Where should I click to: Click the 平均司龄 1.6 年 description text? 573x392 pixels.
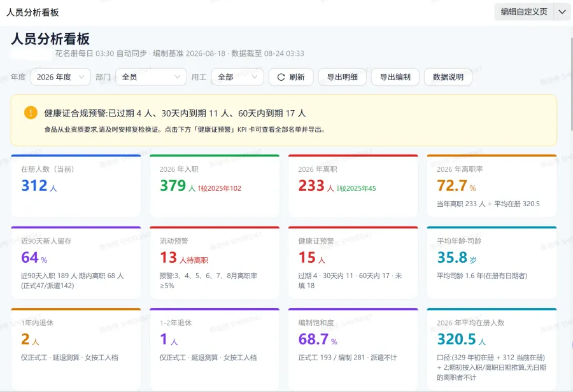click(x=482, y=276)
